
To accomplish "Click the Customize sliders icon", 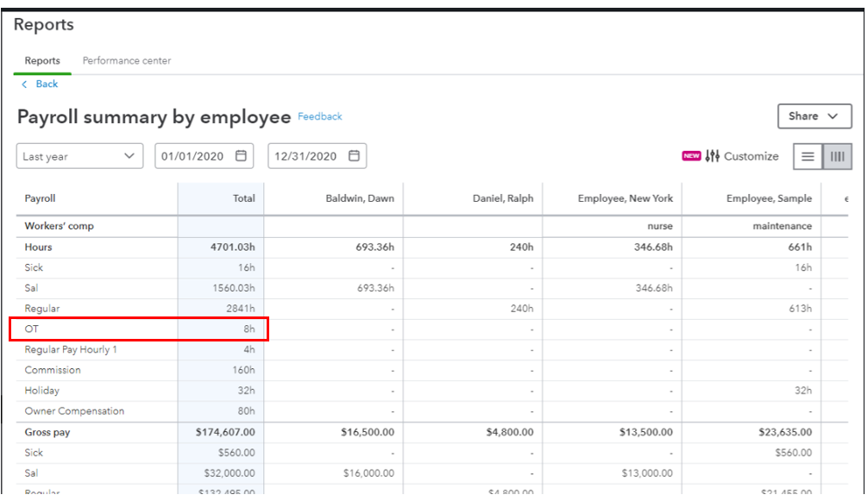I will pyautogui.click(x=712, y=156).
